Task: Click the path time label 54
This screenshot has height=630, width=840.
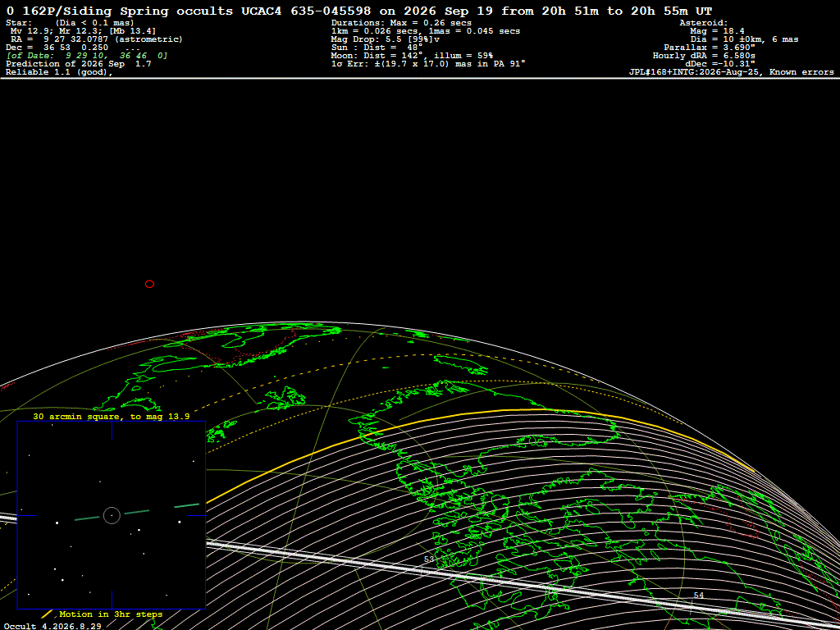Action: (x=699, y=596)
